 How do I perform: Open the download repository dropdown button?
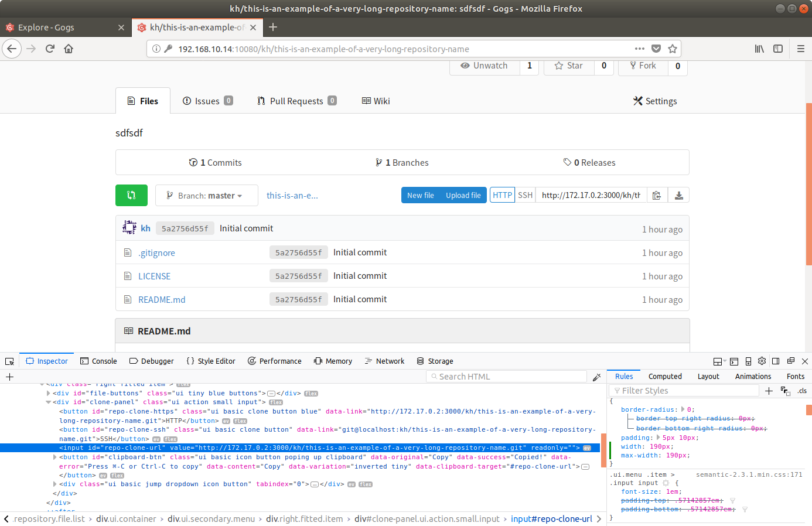tap(678, 195)
